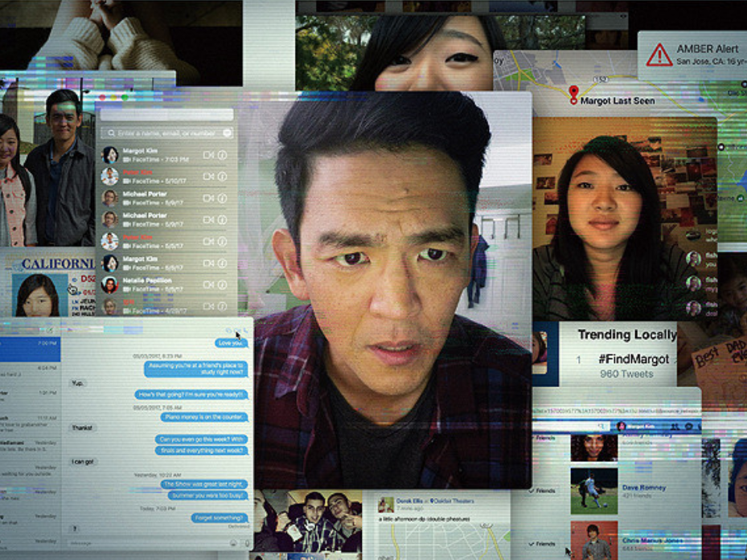
Task: Click Dave Romney's soccer photo thumbnail
Action: [x=594, y=491]
